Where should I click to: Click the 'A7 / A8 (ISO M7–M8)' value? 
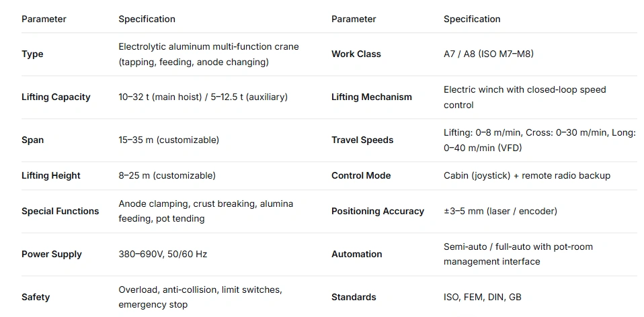[489, 54]
